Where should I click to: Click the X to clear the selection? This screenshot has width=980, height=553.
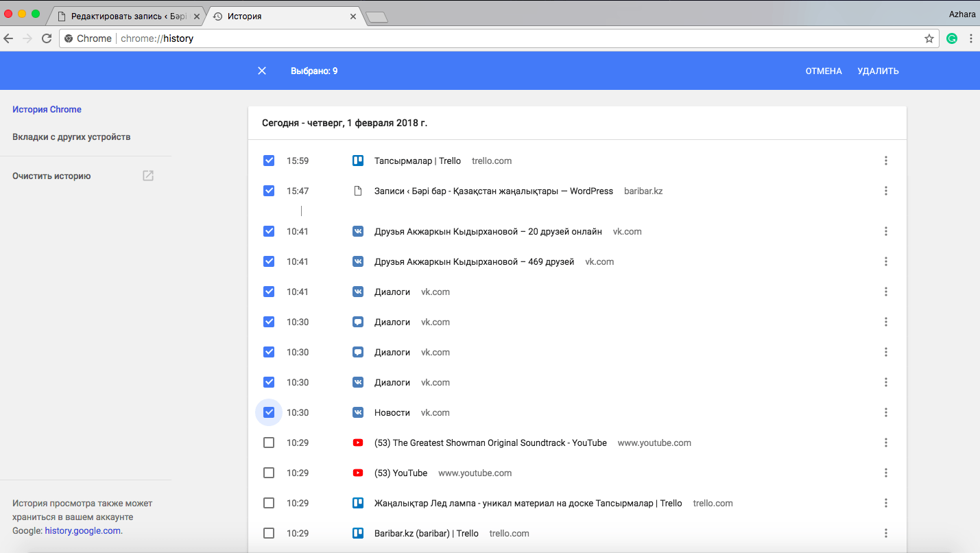262,71
